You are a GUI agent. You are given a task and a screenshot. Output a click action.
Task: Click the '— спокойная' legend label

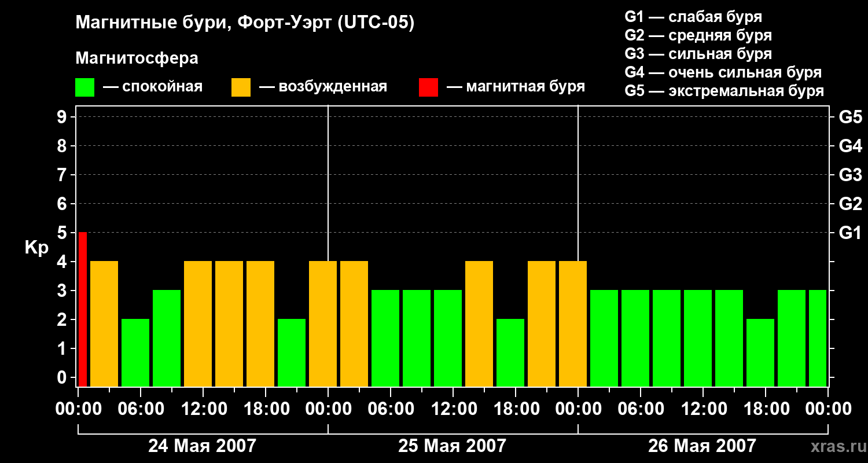tap(153, 87)
